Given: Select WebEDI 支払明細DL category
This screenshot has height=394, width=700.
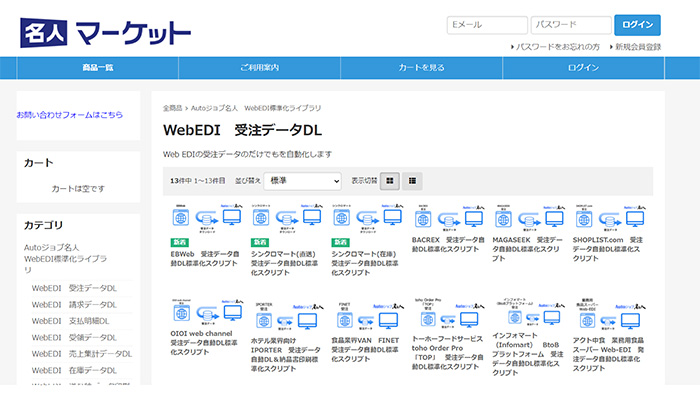Looking at the screenshot, I should click(x=71, y=321).
